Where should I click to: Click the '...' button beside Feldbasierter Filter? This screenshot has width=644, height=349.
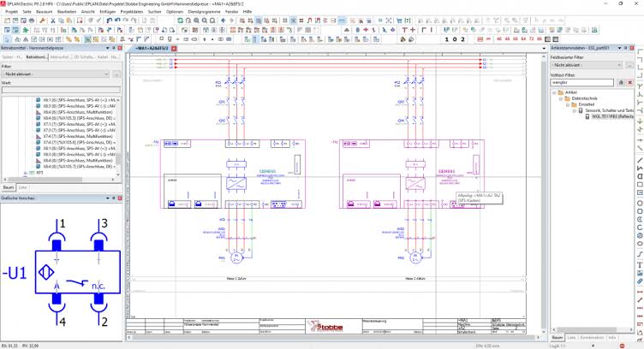(x=629, y=65)
